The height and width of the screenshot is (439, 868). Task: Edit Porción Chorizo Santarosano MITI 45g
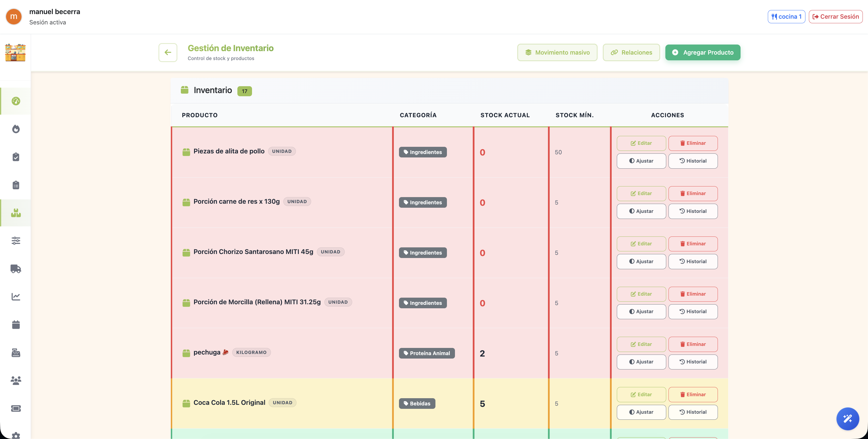[x=641, y=243]
